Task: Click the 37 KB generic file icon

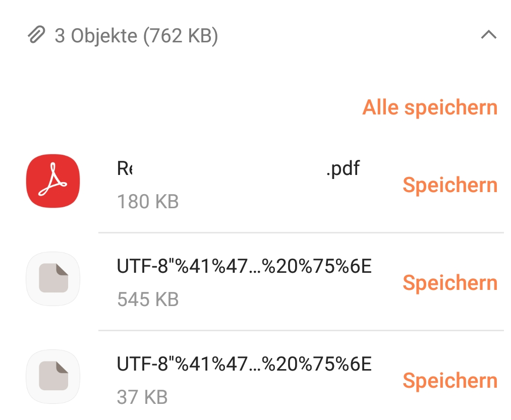Action: [x=53, y=376]
